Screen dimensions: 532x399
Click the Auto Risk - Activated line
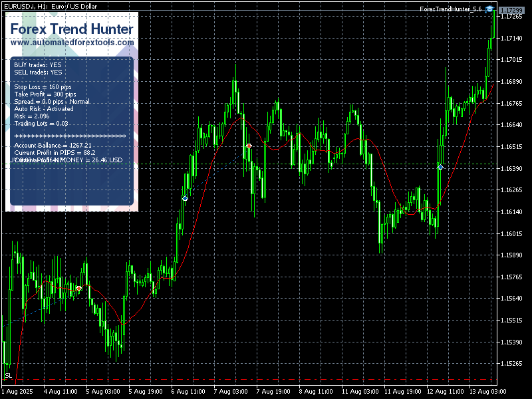pyautogui.click(x=44, y=108)
